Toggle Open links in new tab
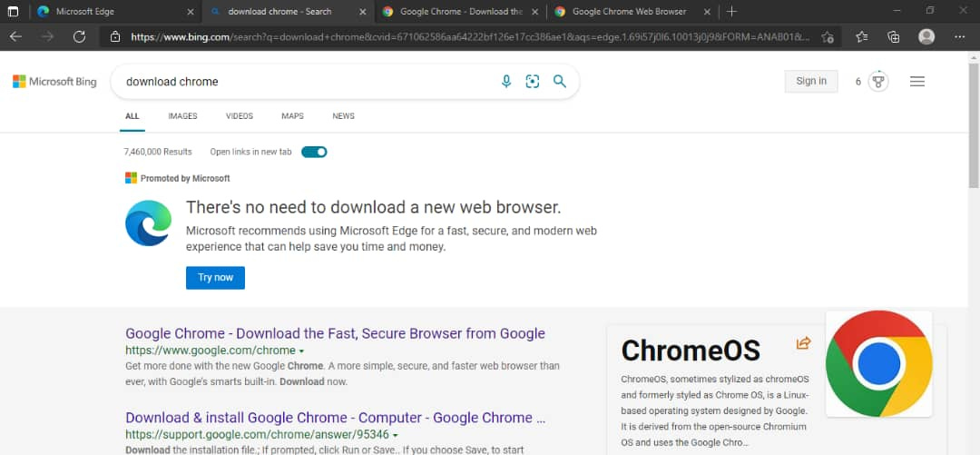Image resolution: width=980 pixels, height=455 pixels. [x=314, y=152]
